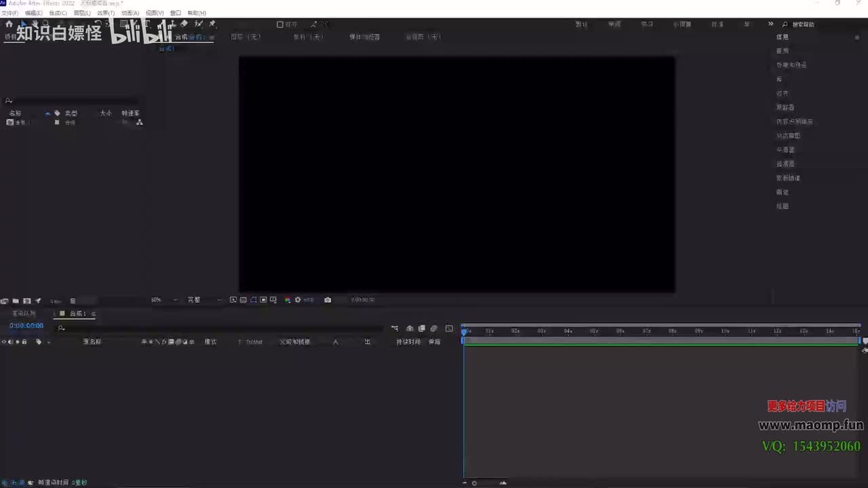The height and width of the screenshot is (488, 868).
Task: Toggle hide shy layers in timeline
Action: tap(410, 329)
